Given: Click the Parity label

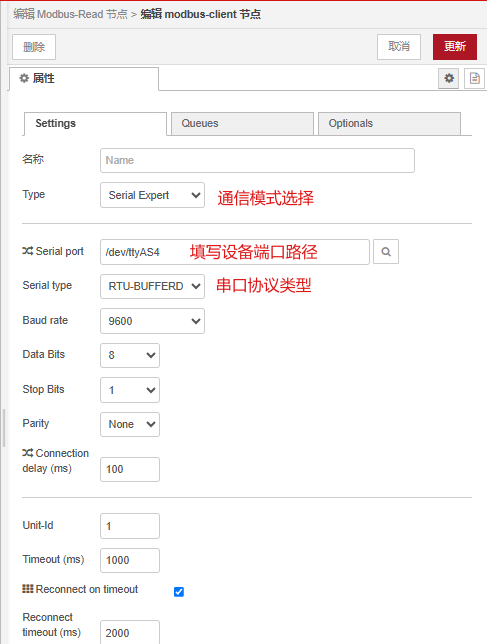Looking at the screenshot, I should click(36, 423).
